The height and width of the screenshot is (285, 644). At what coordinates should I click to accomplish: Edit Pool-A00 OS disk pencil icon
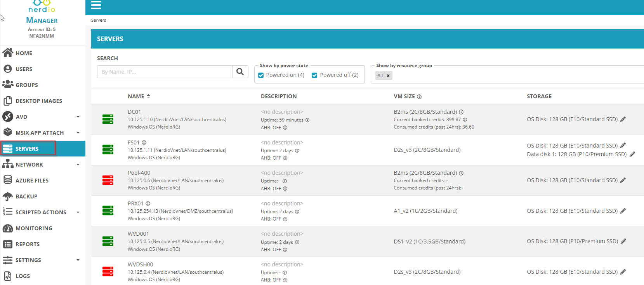click(x=623, y=180)
